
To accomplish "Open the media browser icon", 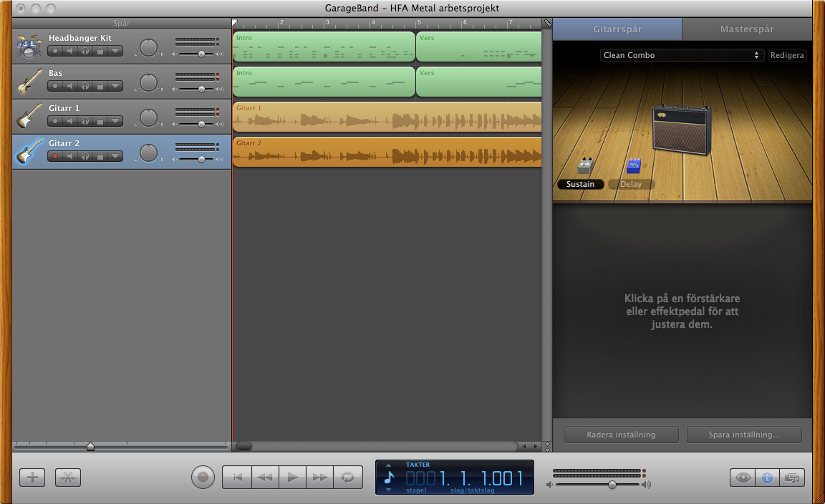I will pos(792,478).
